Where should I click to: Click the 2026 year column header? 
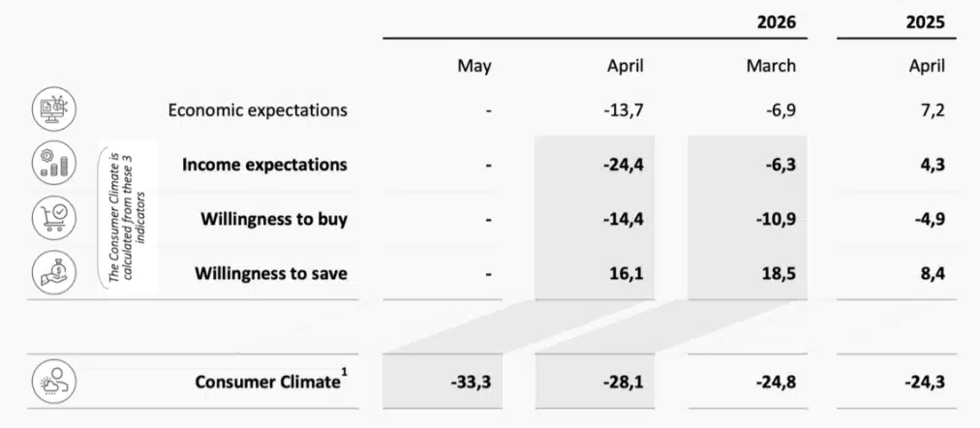(x=777, y=21)
